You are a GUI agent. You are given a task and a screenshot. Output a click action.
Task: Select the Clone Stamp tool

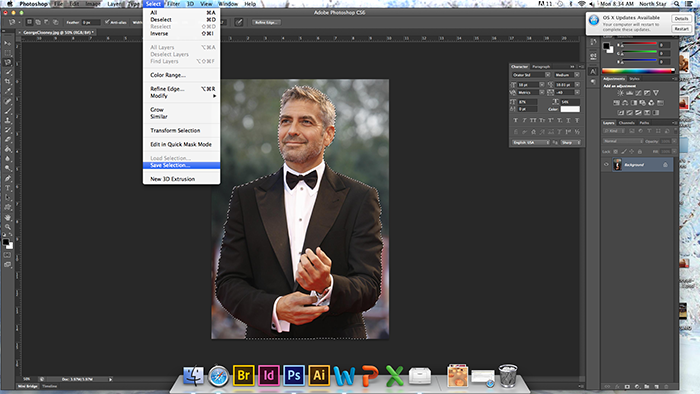tap(8, 120)
